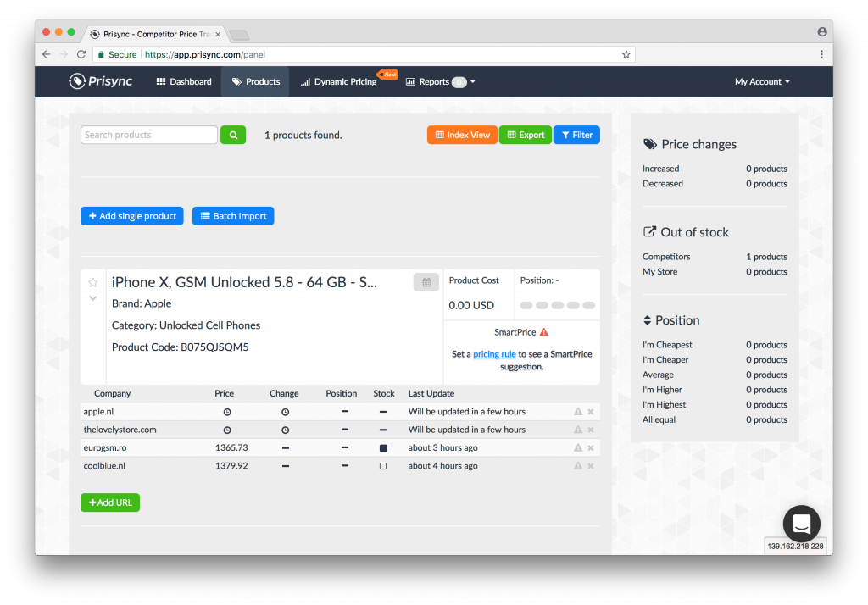Go to the Dashboard tab
Viewport: 868px width, 605px height.
pyautogui.click(x=184, y=82)
